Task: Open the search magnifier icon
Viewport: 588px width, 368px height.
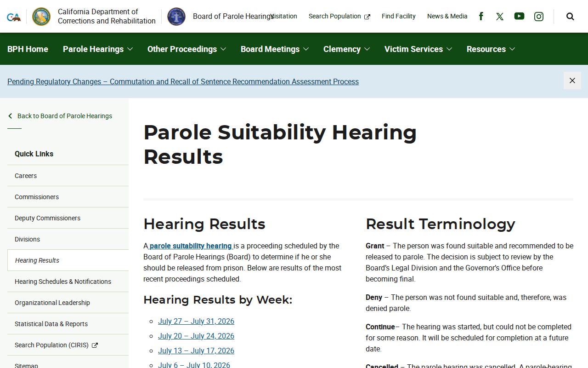Action: pyautogui.click(x=570, y=17)
